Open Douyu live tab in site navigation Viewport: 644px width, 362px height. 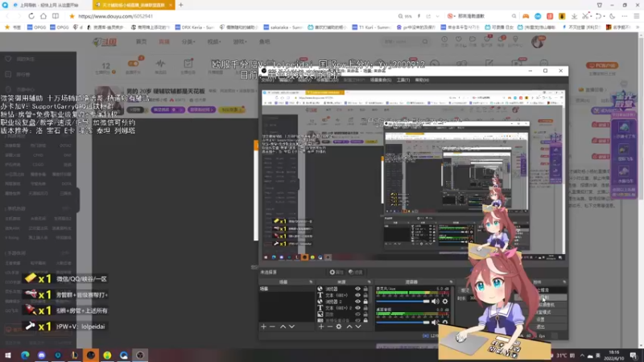click(x=164, y=42)
